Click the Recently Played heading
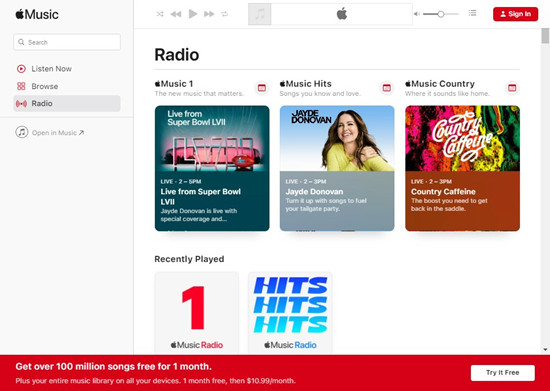 click(189, 259)
